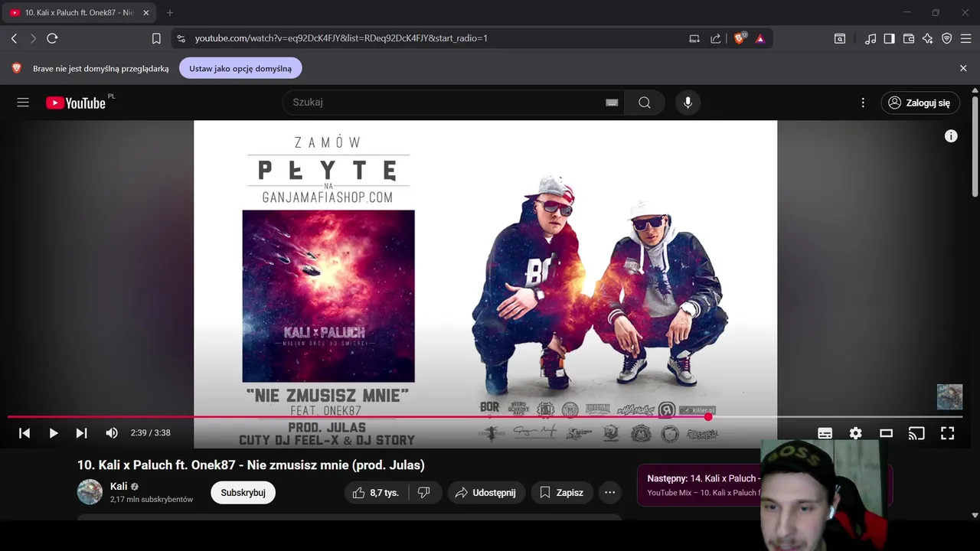Screen dimensions: 980x551
Task: Skip to next video
Action: [x=82, y=433]
